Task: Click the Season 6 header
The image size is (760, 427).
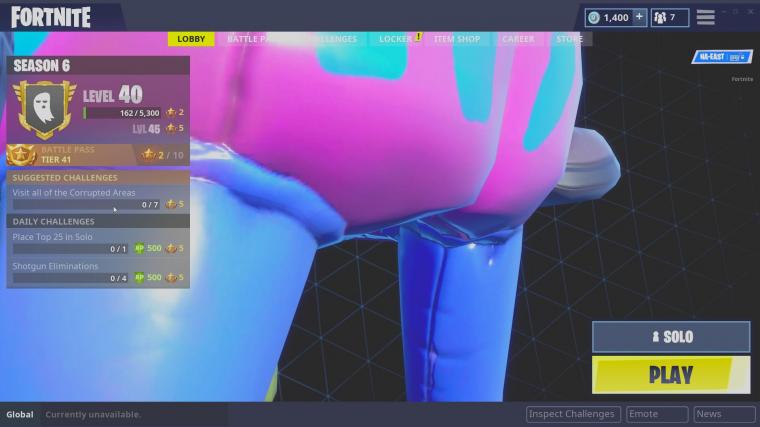Action: click(x=98, y=65)
